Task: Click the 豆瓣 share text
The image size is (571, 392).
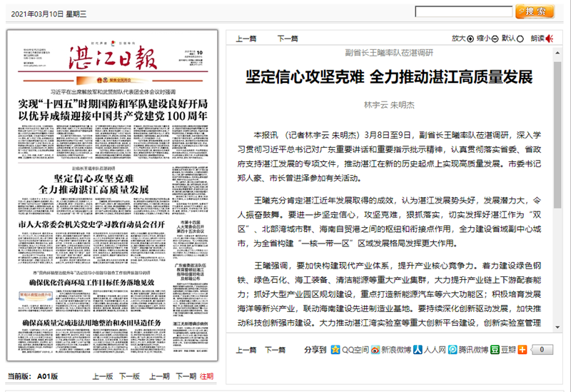Action: pyautogui.click(x=508, y=350)
